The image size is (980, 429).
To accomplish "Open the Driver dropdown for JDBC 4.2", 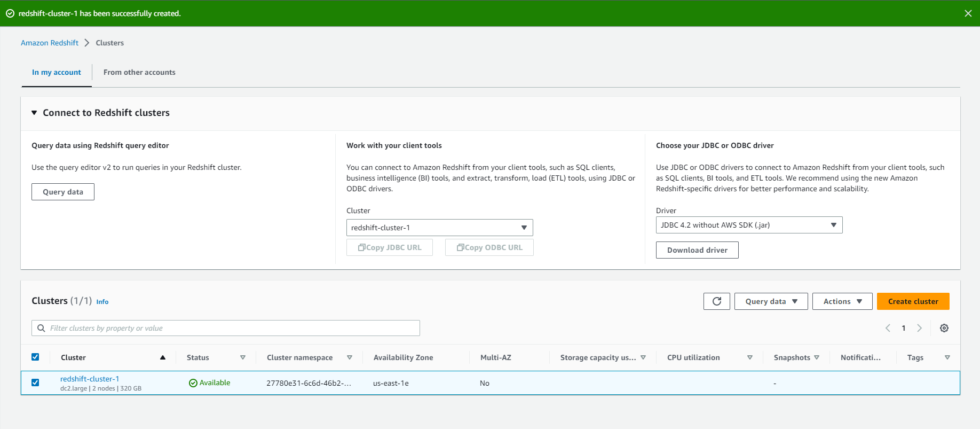I will click(749, 225).
